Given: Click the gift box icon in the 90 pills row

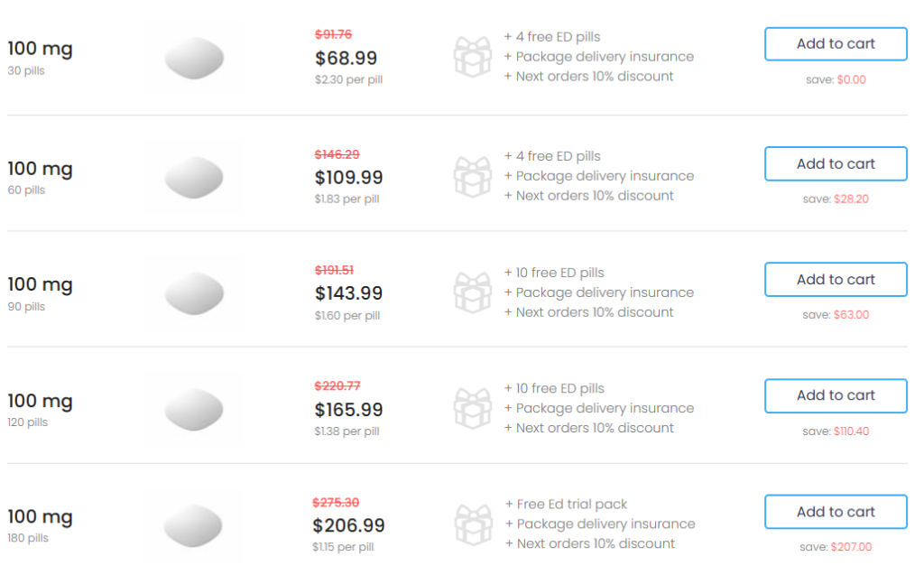Looking at the screenshot, I should 473,292.
